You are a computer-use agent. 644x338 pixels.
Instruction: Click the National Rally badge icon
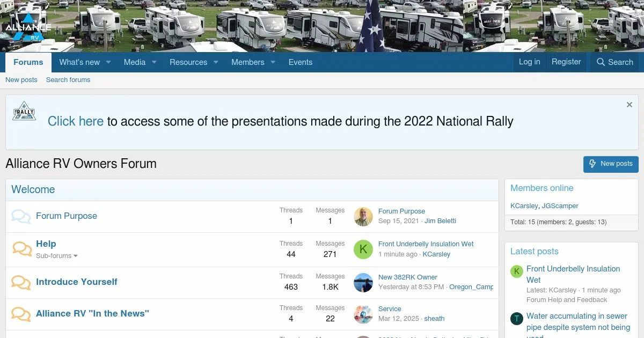pyautogui.click(x=24, y=111)
